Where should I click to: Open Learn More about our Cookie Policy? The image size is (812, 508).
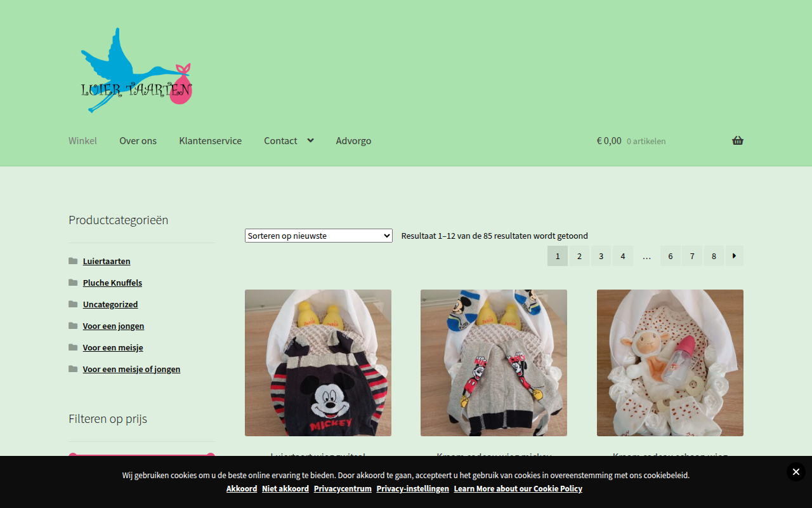pos(518,488)
